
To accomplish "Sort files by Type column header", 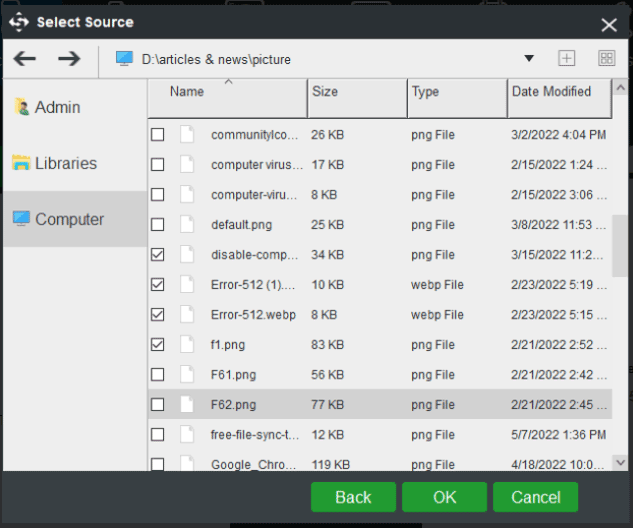I will tap(457, 98).
